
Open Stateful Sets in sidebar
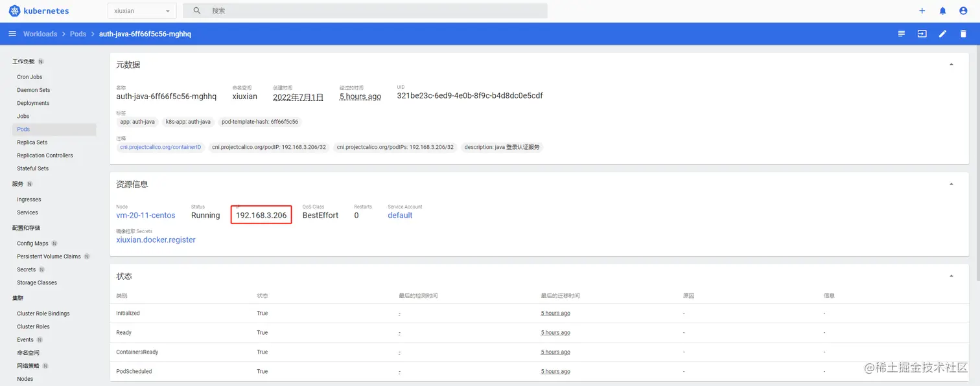pyautogui.click(x=33, y=168)
